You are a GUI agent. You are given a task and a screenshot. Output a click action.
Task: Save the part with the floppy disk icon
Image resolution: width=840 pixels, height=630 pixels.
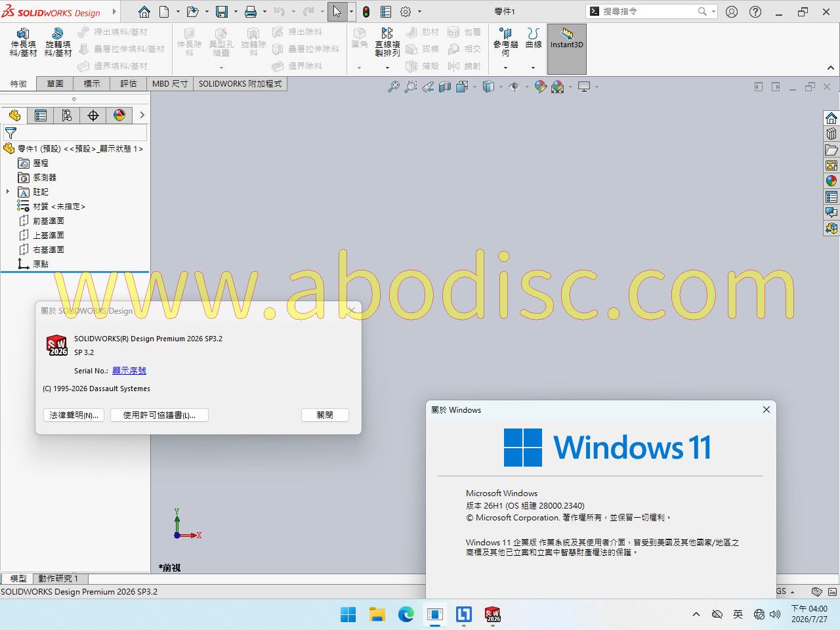click(221, 12)
